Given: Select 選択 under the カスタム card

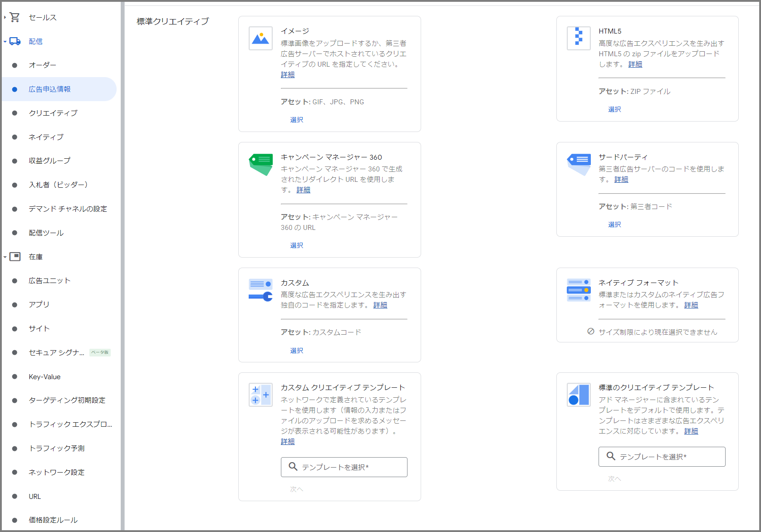Looking at the screenshot, I should tap(297, 351).
